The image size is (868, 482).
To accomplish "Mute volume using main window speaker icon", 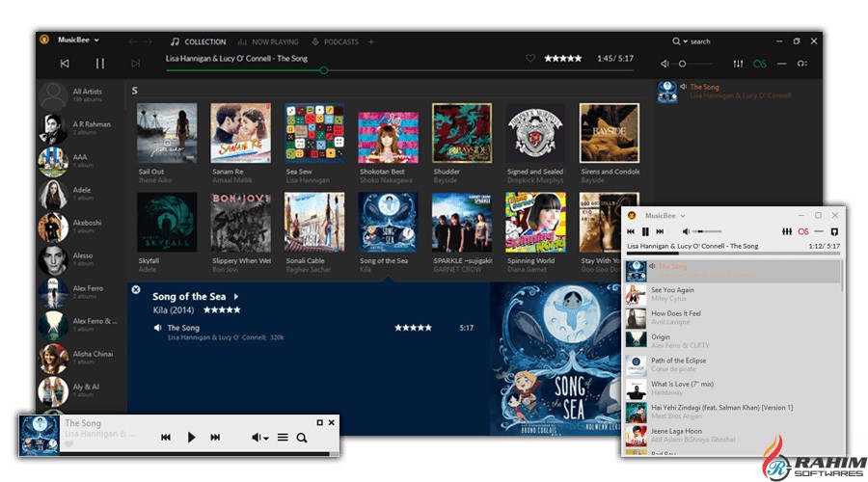I will [665, 64].
